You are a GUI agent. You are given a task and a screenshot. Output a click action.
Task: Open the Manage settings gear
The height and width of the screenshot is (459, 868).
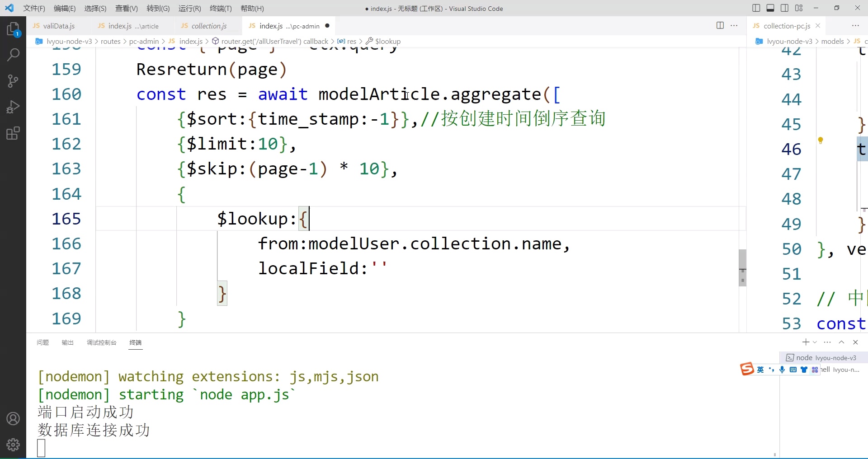[x=13, y=445]
